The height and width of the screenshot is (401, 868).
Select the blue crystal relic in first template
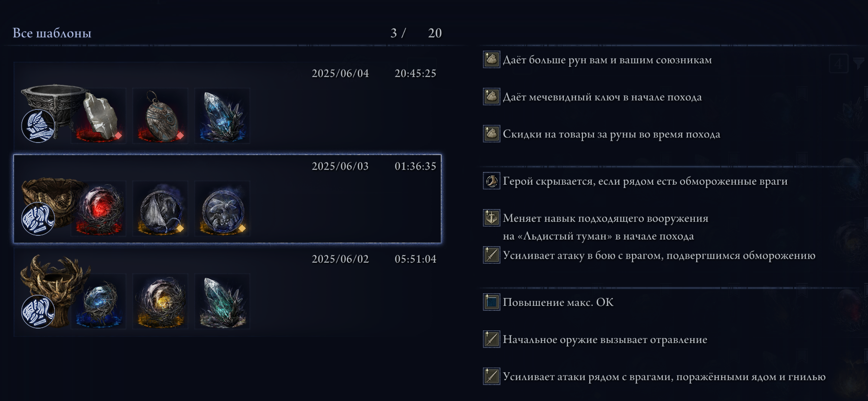tap(222, 116)
